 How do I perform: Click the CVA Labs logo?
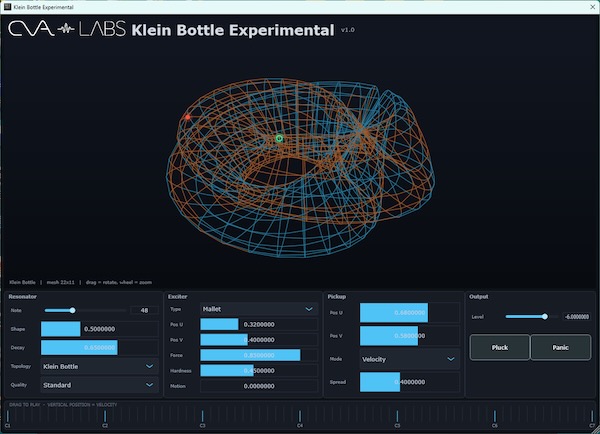click(x=67, y=29)
